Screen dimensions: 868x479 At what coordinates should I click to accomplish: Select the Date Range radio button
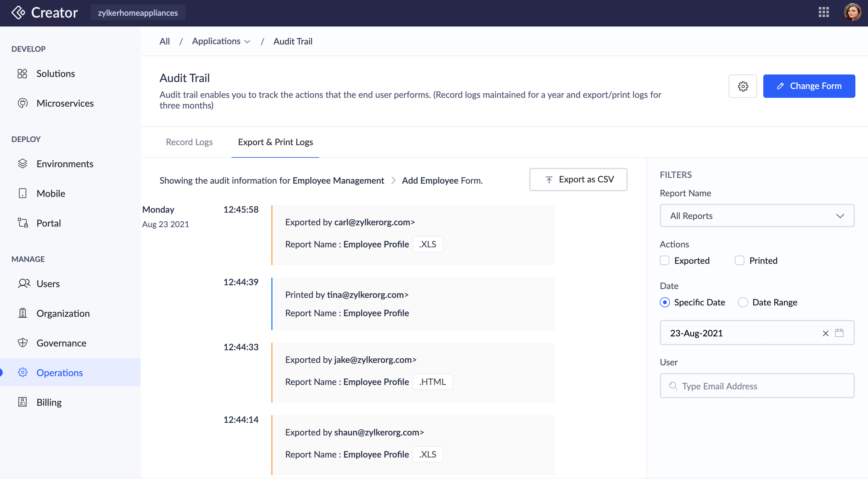click(743, 302)
